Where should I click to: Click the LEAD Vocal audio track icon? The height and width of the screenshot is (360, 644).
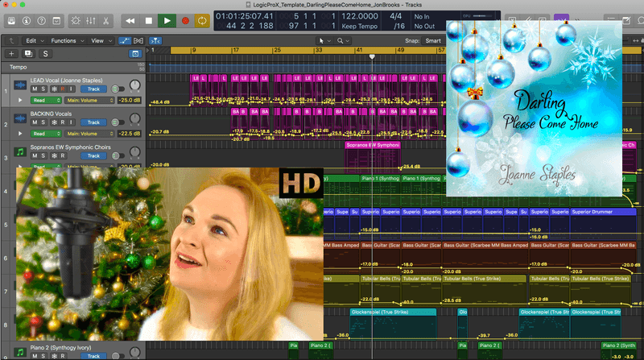[20, 85]
